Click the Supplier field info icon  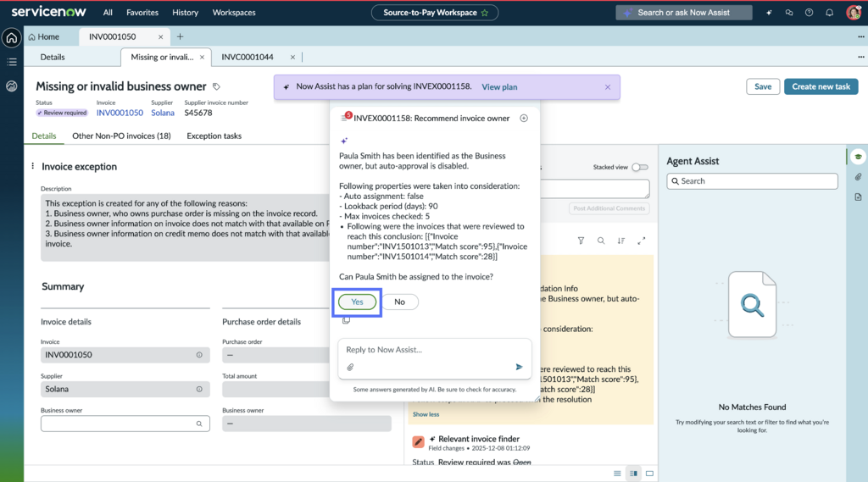point(199,389)
